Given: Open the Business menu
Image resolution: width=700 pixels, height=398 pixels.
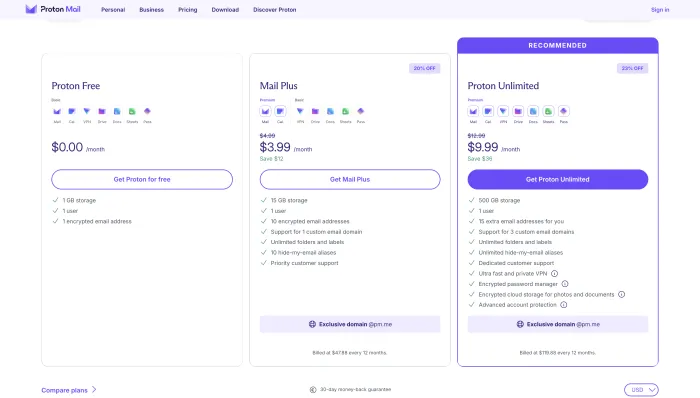Looking at the screenshot, I should click(151, 9).
